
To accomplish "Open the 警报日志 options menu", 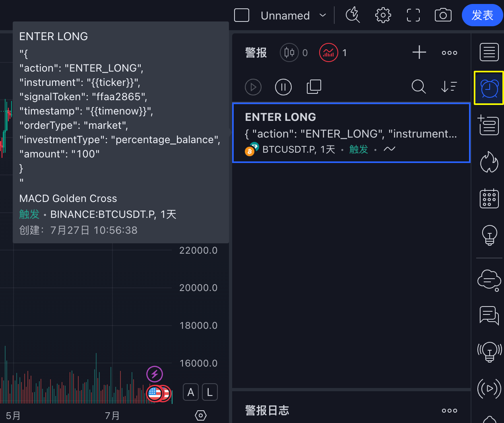I will tap(449, 410).
